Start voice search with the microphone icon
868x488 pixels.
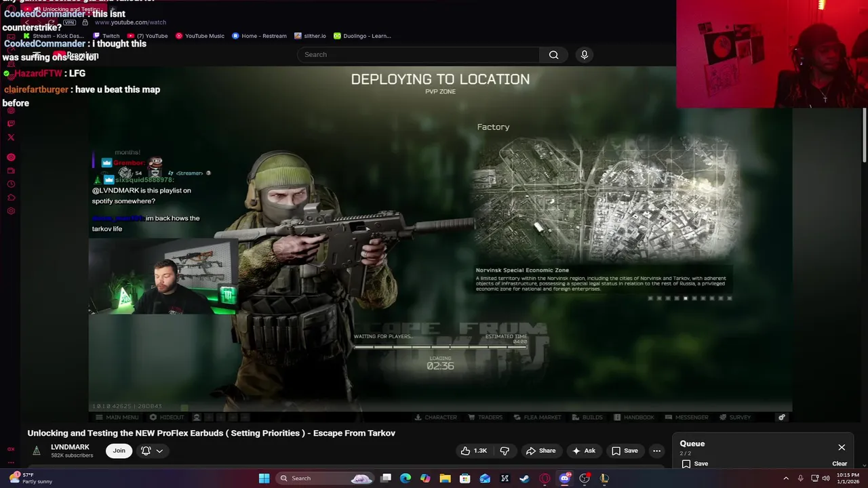coord(585,55)
